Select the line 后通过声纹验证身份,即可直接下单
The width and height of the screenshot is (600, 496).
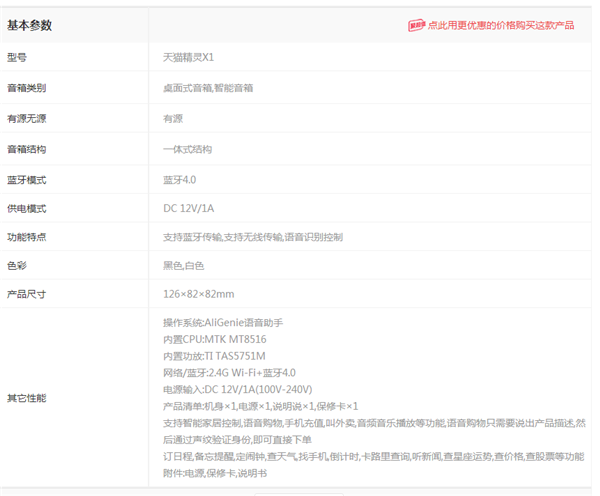pos(237,440)
